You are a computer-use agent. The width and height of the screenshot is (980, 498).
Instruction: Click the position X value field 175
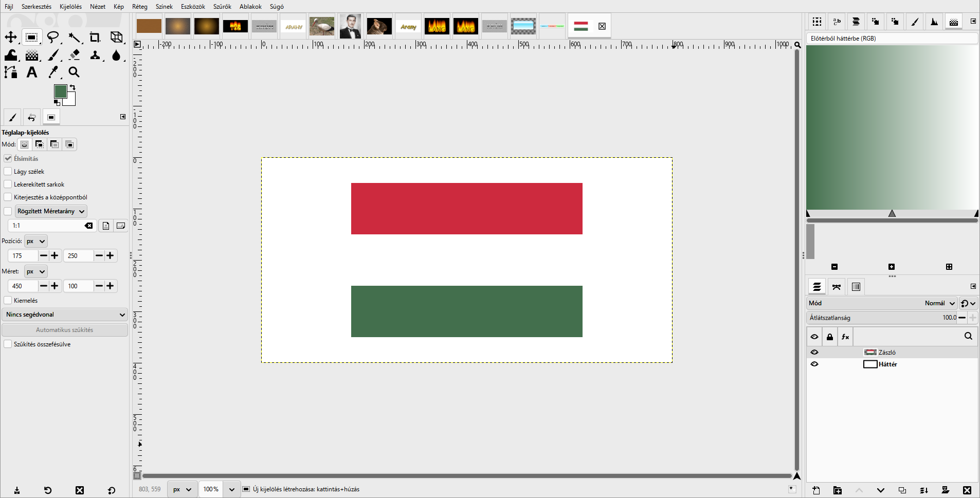coord(23,255)
